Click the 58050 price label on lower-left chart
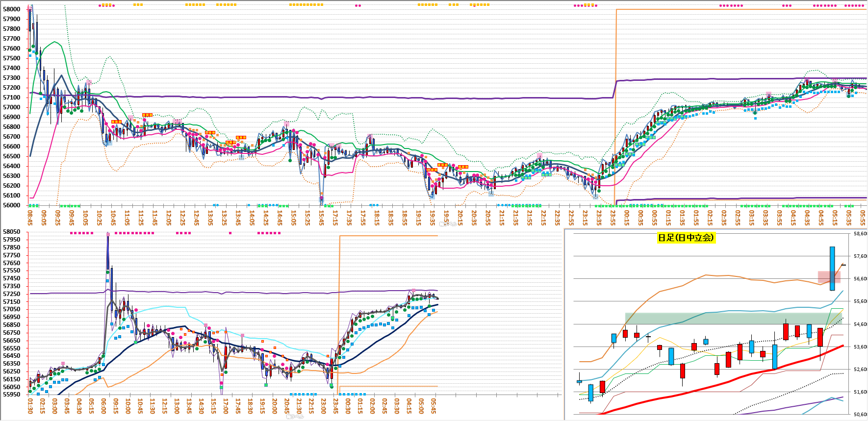Screen dimensions: 868x421 [12, 231]
